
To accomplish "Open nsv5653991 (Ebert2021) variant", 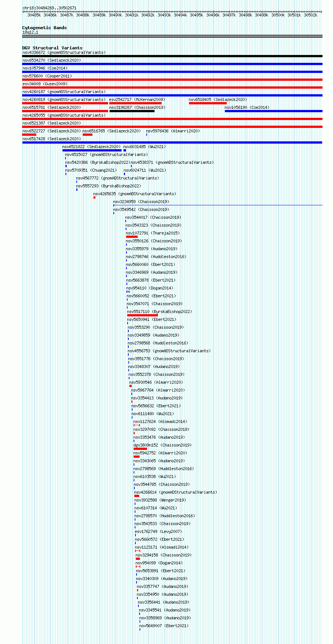I will pos(161,571).
